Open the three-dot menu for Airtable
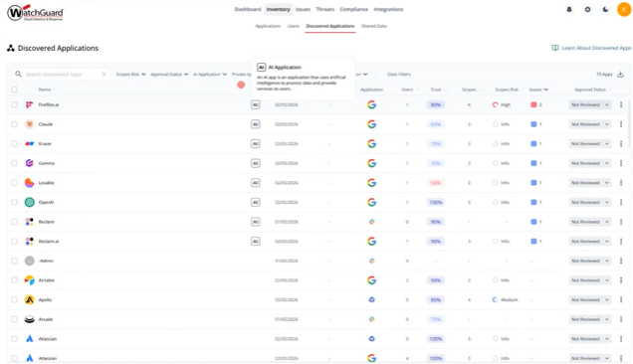The image size is (633, 364). pos(621,280)
